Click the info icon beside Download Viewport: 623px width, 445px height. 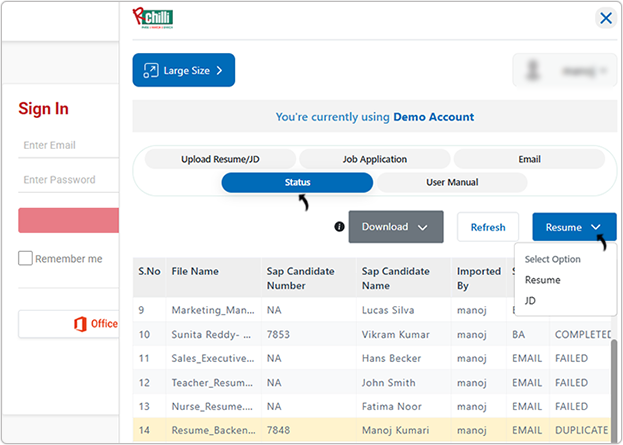[339, 227]
